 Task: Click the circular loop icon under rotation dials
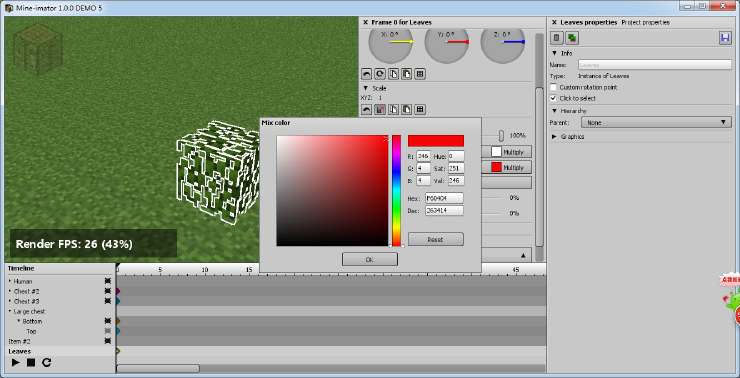click(x=379, y=74)
